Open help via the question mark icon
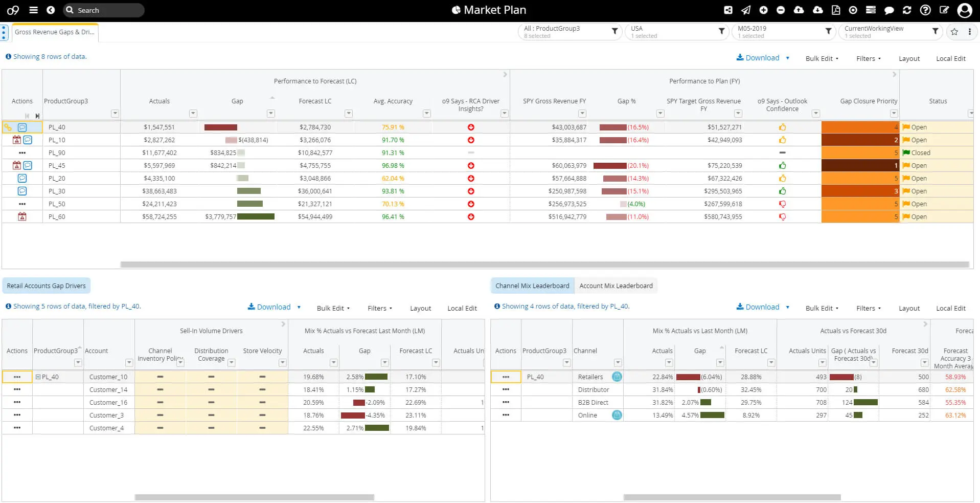This screenshot has height=503, width=980. click(x=925, y=10)
